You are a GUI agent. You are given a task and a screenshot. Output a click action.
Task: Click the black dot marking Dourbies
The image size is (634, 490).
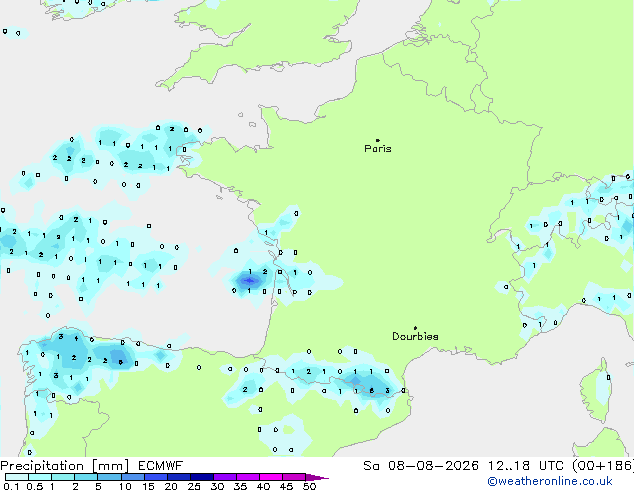pos(415,328)
